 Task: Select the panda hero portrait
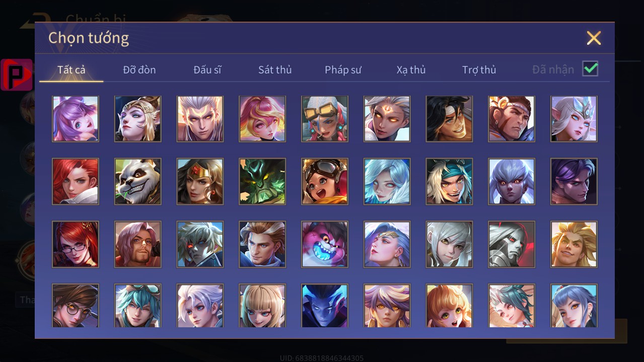coord(138,181)
